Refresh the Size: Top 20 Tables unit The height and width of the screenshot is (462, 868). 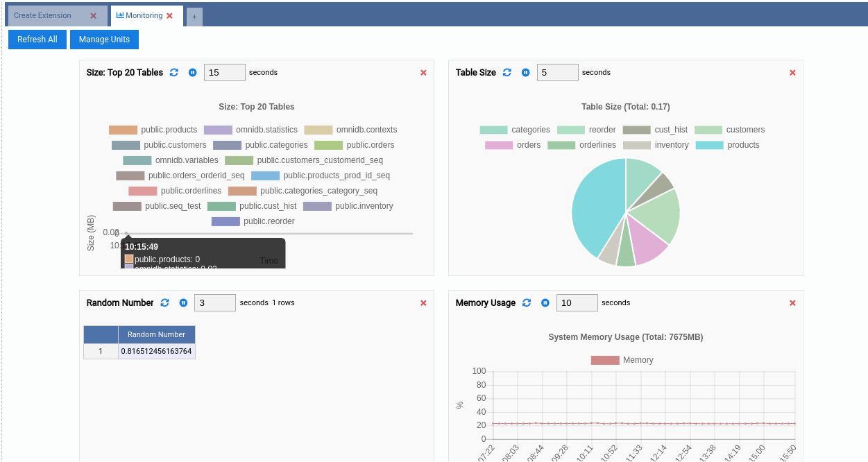click(174, 73)
